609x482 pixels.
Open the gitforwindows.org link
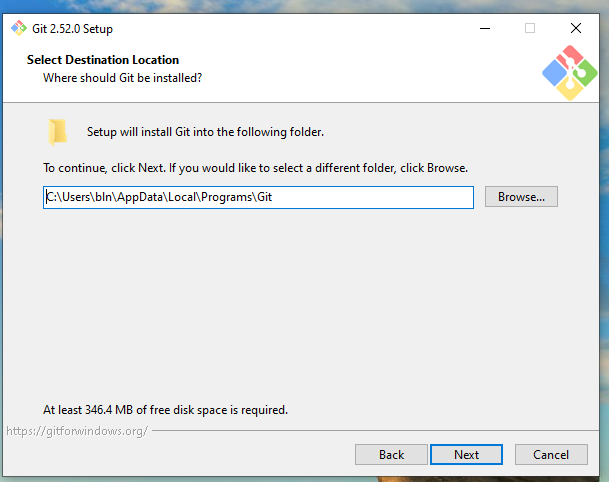pyautogui.click(x=77, y=431)
